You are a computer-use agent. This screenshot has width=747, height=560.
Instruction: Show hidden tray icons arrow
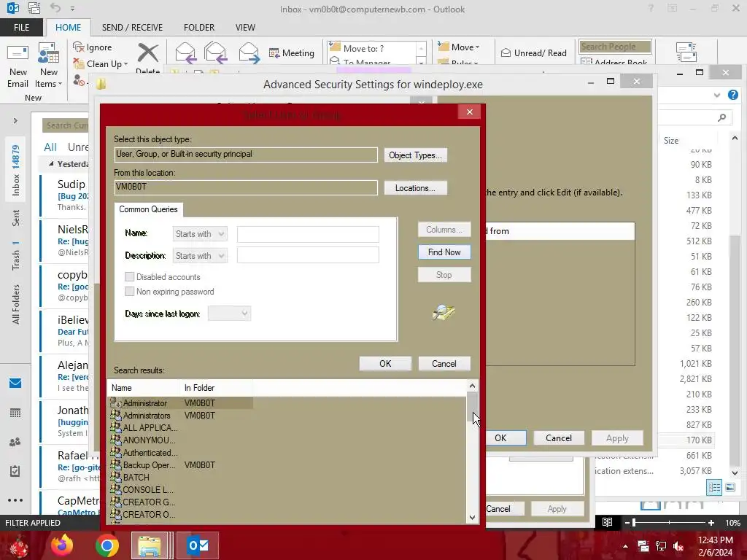point(625,546)
